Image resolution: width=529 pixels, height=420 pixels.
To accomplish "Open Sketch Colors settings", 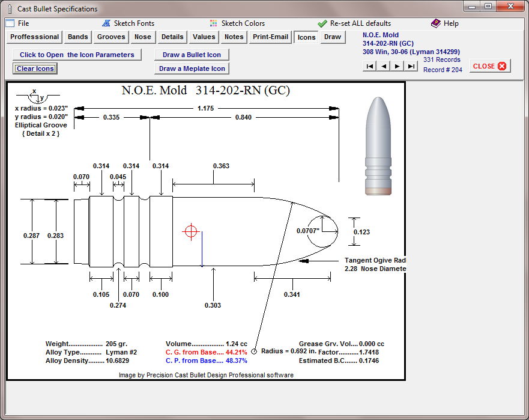I will (x=243, y=23).
